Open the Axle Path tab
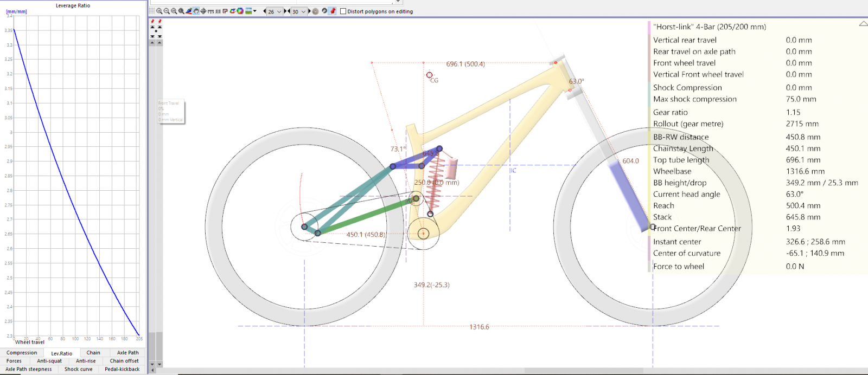 click(127, 353)
